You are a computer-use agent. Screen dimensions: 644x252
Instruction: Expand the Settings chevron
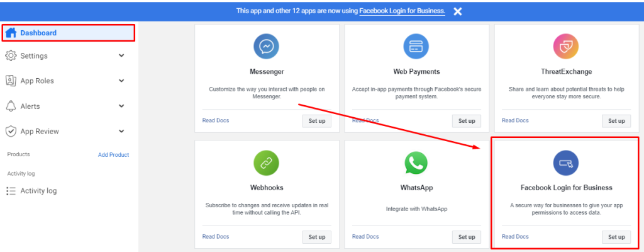point(121,55)
